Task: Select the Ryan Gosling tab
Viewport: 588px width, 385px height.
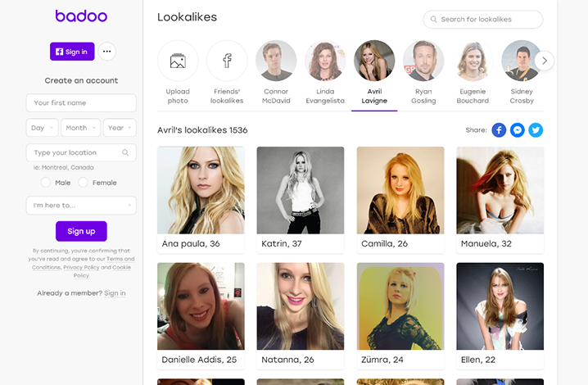Action: coord(423,73)
